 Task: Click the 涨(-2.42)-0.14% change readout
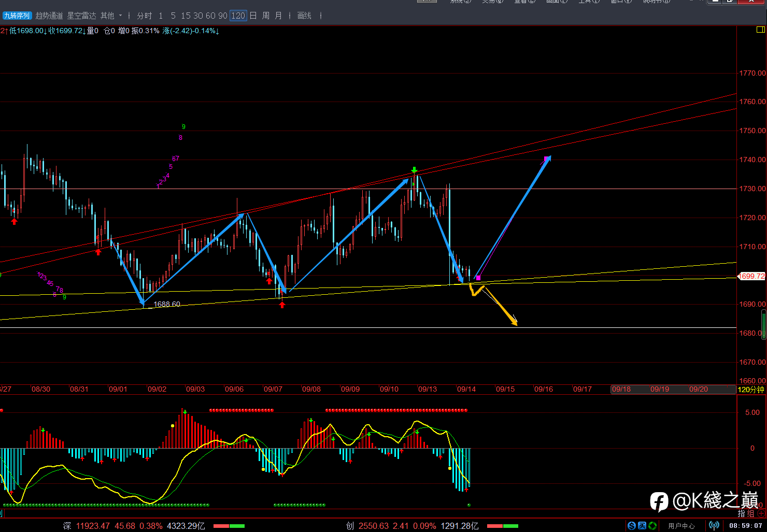(x=191, y=31)
